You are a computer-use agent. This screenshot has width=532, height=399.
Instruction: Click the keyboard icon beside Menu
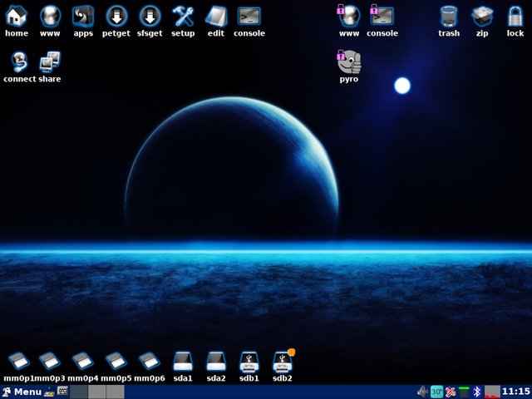click(x=62, y=392)
